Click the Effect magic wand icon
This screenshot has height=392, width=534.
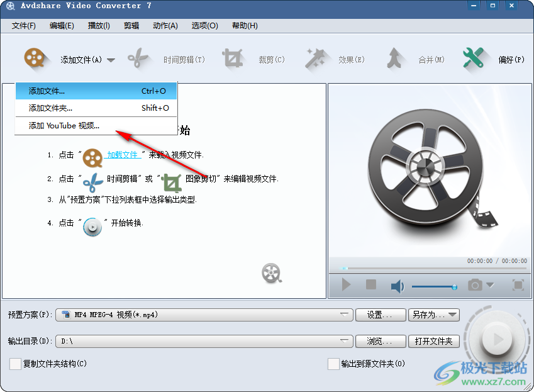pyautogui.click(x=314, y=59)
